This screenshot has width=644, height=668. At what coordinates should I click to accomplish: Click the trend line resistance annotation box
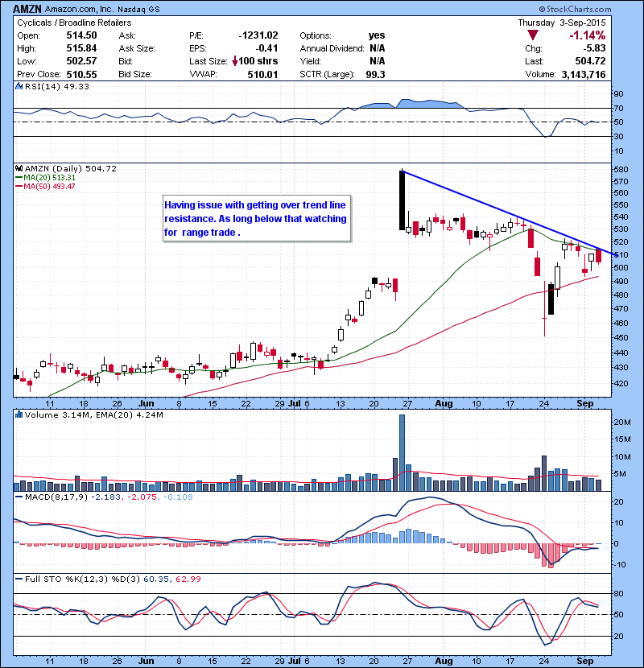pyautogui.click(x=256, y=219)
